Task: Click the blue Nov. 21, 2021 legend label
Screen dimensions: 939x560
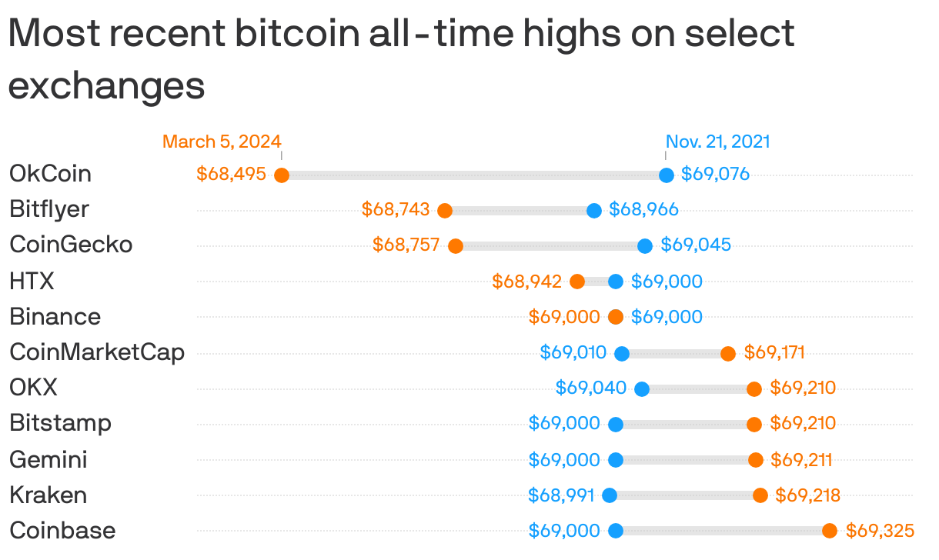Action: tap(717, 142)
